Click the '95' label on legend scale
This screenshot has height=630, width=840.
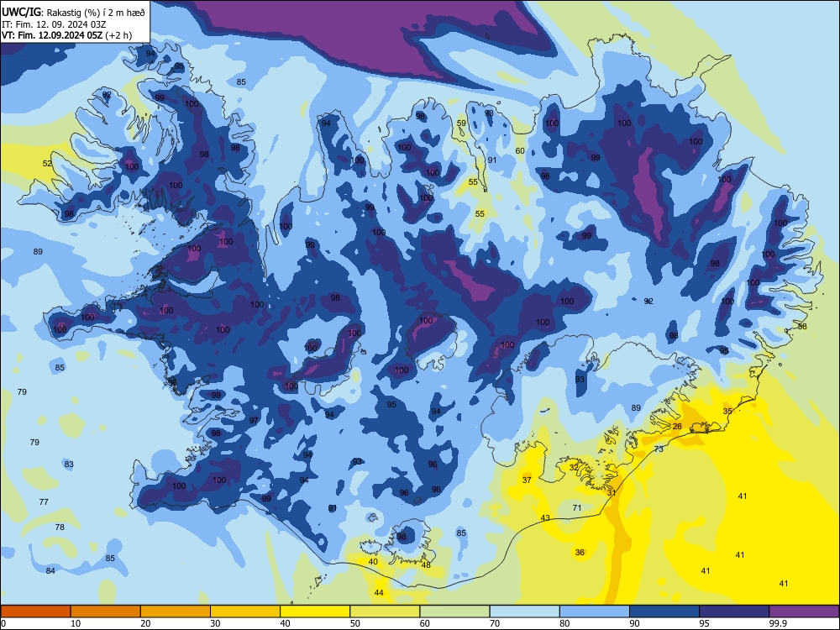click(704, 623)
